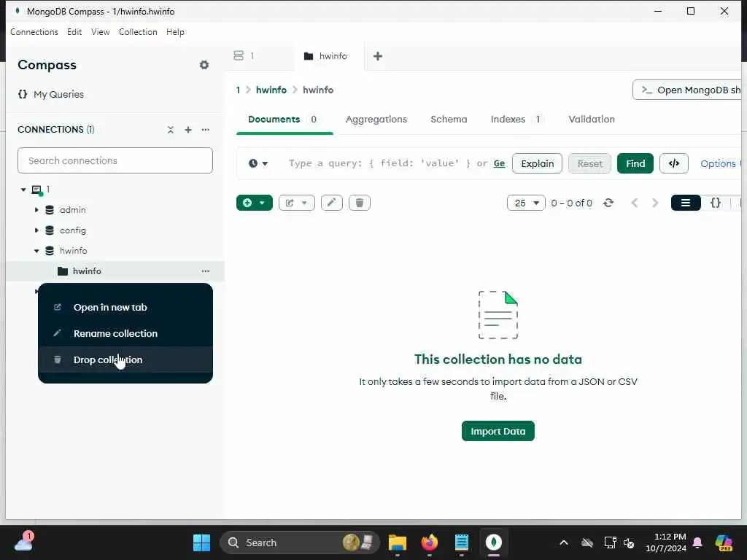The height and width of the screenshot is (560, 747).
Task: Click the Generate query link
Action: click(x=499, y=163)
